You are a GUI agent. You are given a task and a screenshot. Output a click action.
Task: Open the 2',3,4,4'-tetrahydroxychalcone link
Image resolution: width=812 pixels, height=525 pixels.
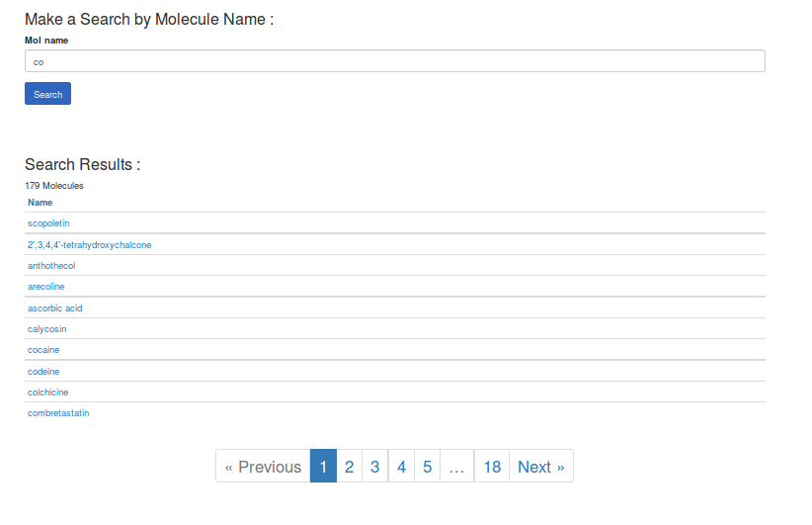pyautogui.click(x=89, y=245)
